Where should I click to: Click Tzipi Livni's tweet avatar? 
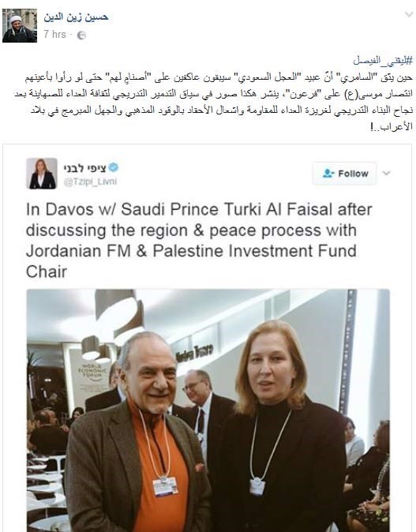pos(42,174)
